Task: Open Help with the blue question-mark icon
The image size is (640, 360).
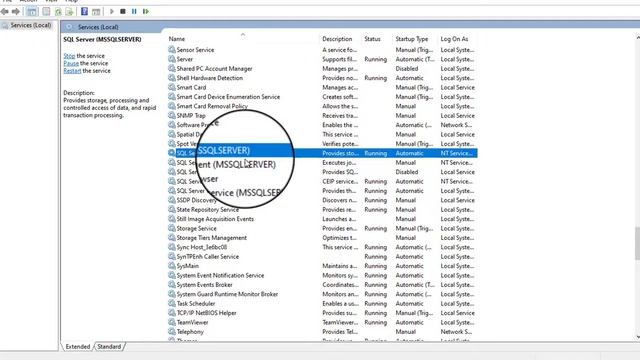Action: [x=84, y=11]
